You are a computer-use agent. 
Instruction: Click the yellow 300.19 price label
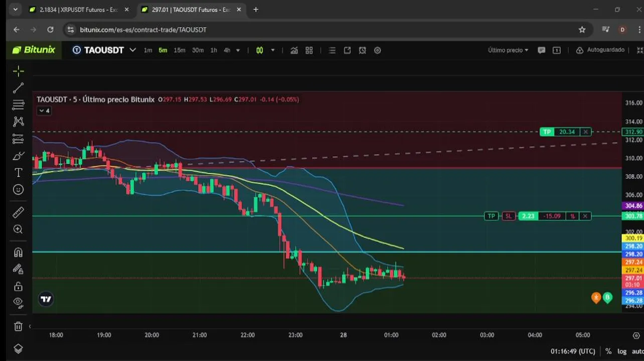tap(632, 238)
